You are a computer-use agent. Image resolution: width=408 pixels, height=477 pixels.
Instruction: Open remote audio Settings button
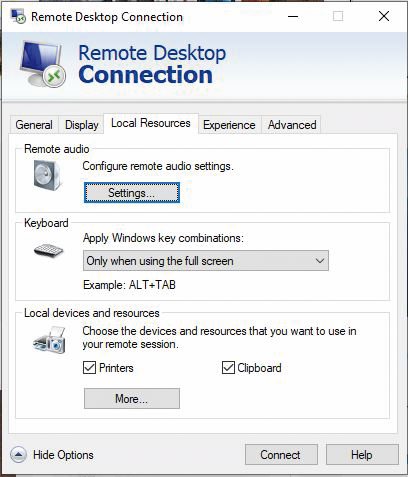tap(132, 193)
